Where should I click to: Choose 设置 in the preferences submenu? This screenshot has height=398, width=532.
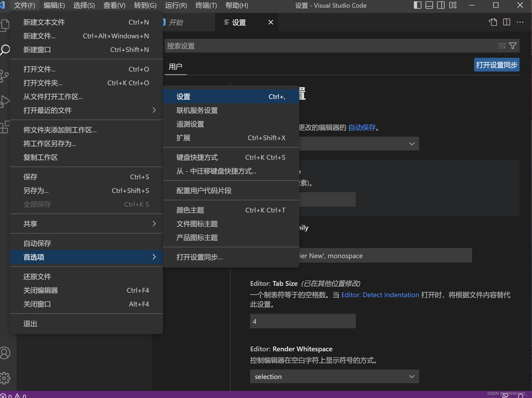[231, 97]
